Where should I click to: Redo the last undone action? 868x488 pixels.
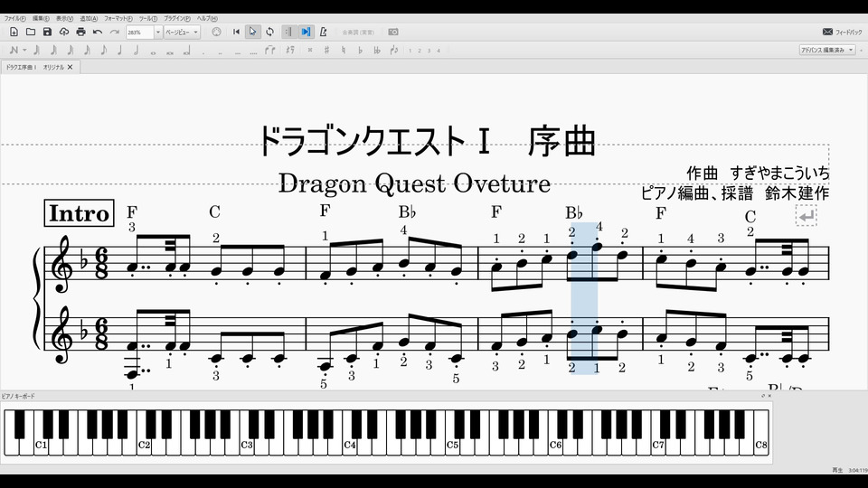tap(115, 33)
